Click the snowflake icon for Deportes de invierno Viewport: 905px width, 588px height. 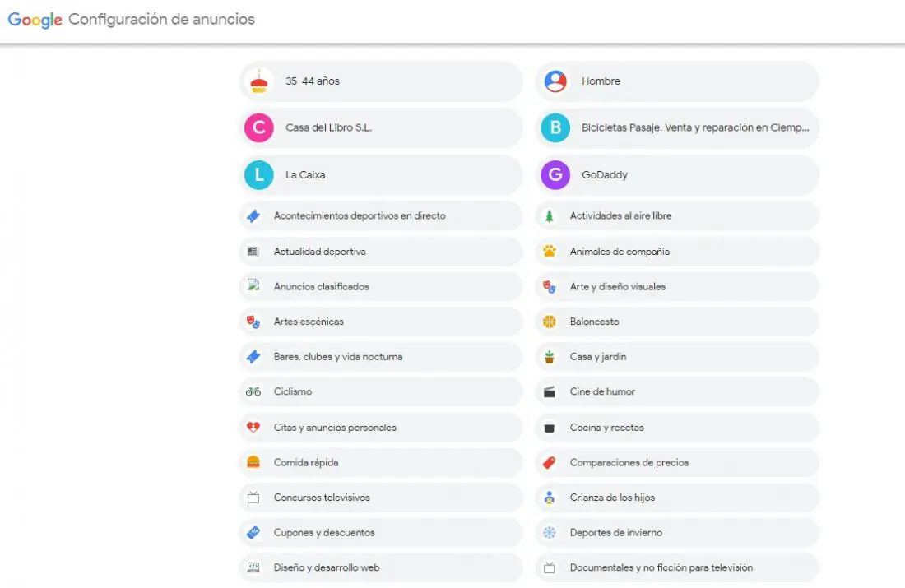point(550,533)
